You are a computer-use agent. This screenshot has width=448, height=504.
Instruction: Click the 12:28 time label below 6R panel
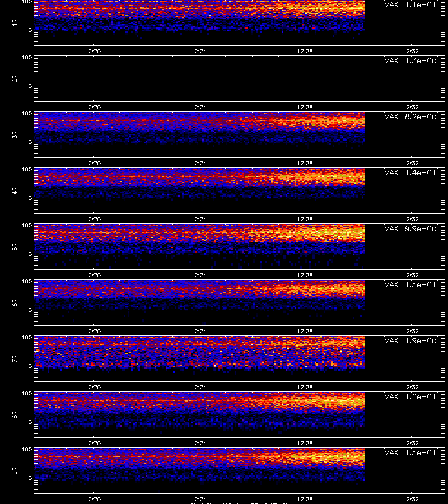pos(305,331)
